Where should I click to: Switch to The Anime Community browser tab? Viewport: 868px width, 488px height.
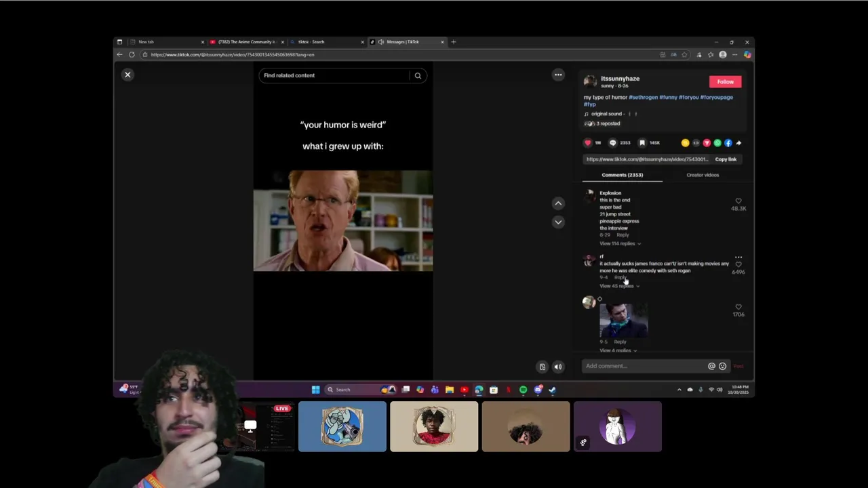tap(247, 42)
